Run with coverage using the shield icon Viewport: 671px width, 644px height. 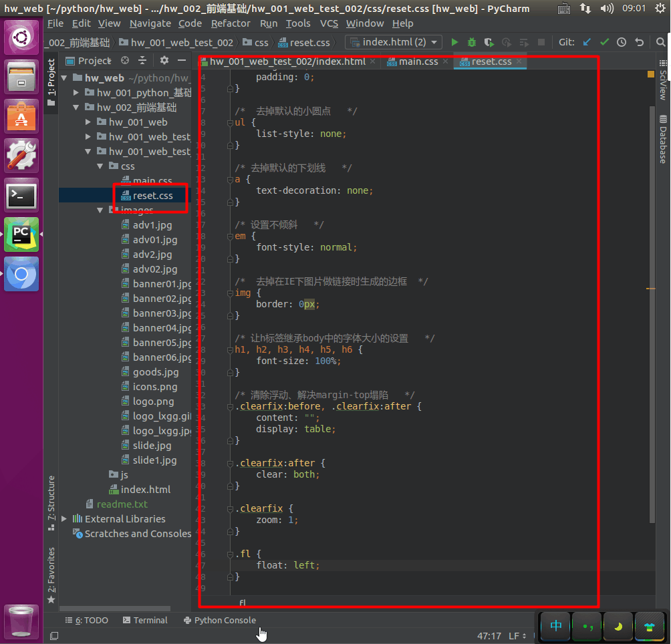(x=489, y=42)
